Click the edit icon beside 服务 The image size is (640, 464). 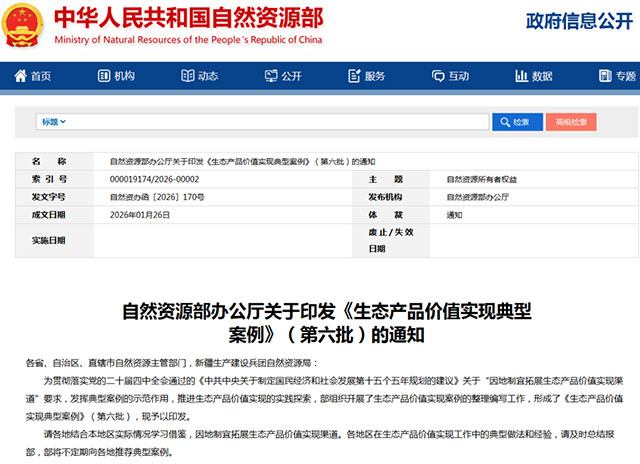(x=355, y=76)
